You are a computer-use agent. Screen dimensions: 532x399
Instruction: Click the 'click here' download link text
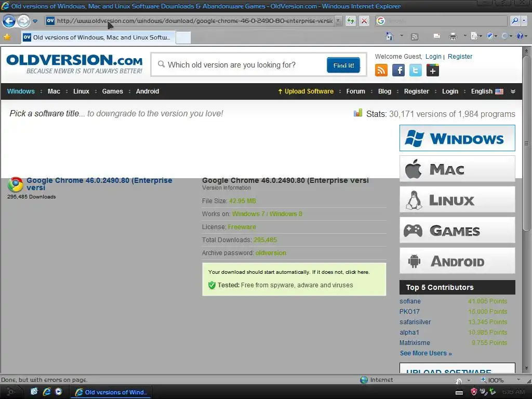point(357,272)
